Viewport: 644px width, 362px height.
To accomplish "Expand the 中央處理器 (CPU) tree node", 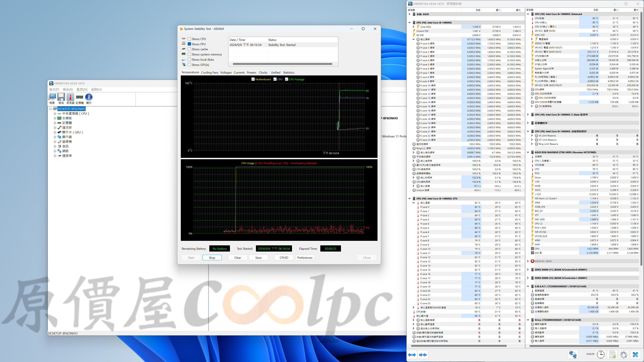I will coord(55,113).
